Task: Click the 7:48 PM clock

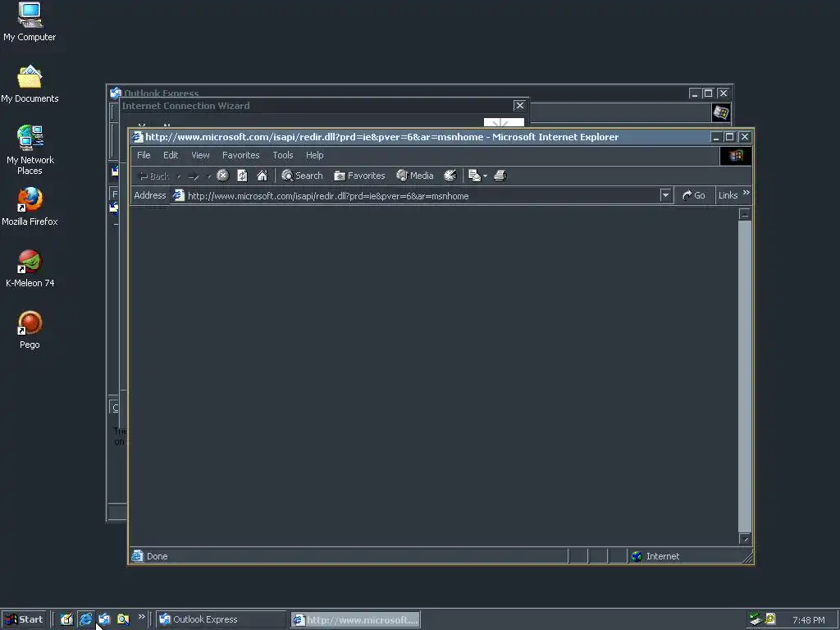Action: (808, 620)
